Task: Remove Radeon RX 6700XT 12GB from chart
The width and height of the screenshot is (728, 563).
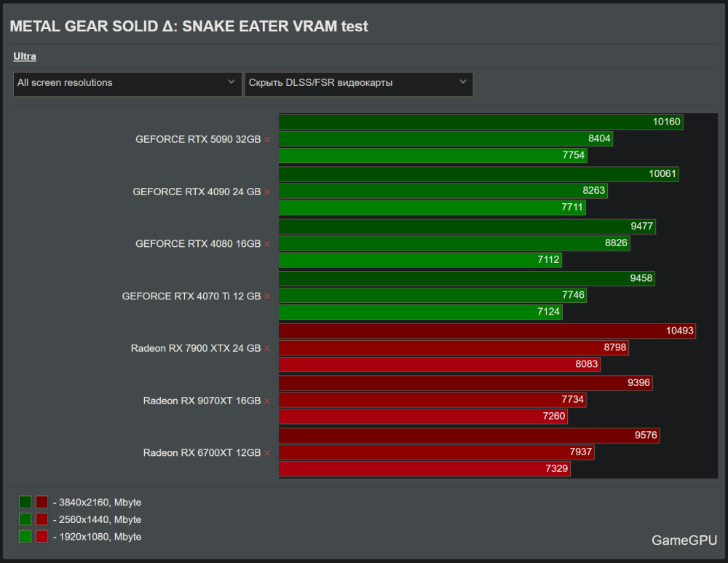Action: pos(267,453)
